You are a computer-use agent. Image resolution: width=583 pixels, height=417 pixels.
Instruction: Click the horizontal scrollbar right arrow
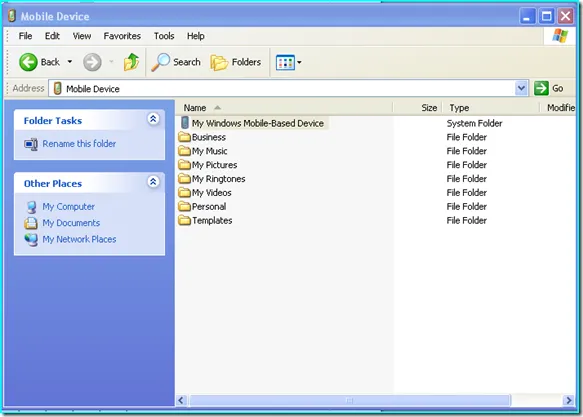tap(568, 400)
